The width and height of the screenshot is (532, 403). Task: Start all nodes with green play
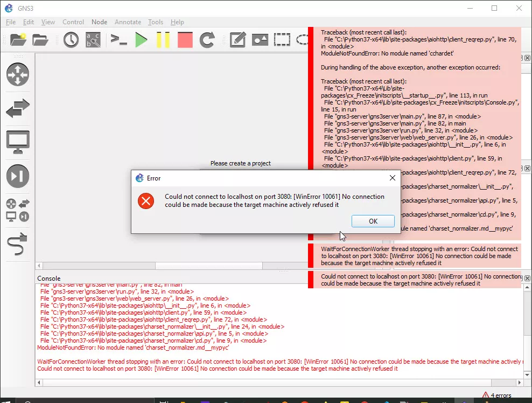click(141, 40)
